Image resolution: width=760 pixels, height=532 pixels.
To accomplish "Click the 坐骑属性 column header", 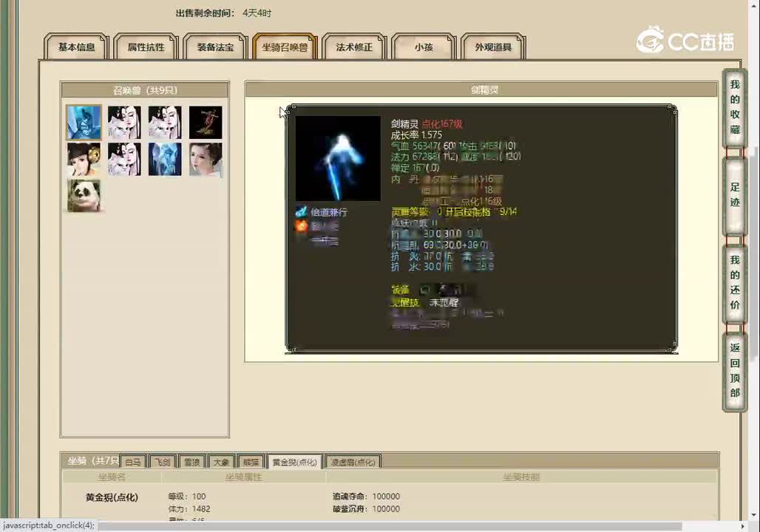I will [243, 477].
